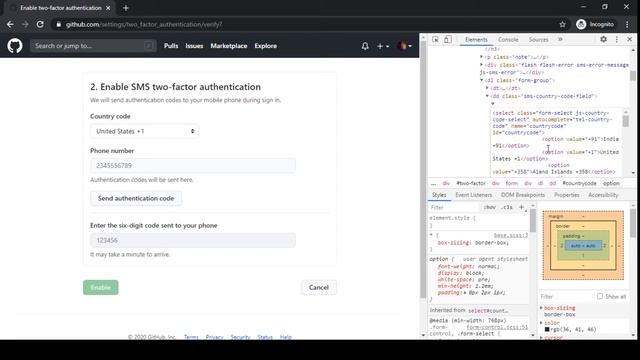Expand the computed color property
The image size is (640, 360).
pyautogui.click(x=542, y=322)
